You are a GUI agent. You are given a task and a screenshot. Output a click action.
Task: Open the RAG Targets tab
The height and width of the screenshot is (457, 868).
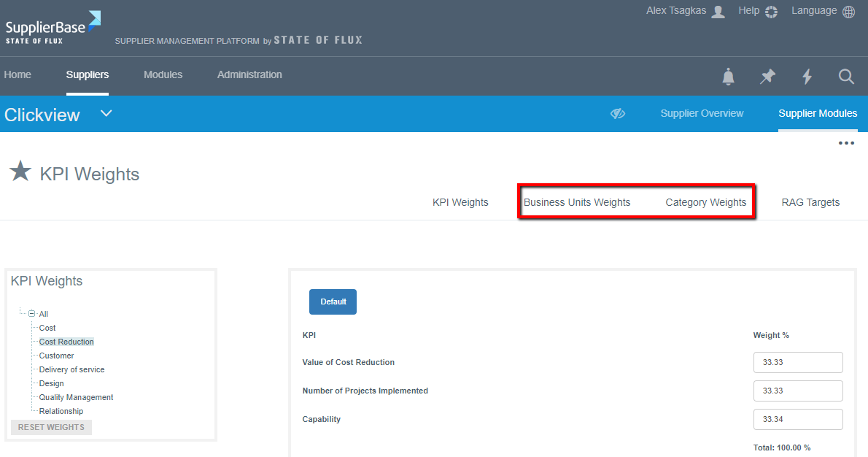click(810, 202)
